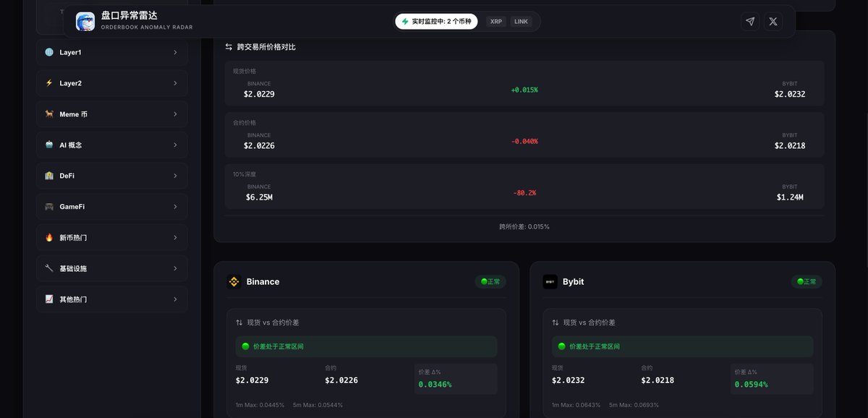Expand the 基础设施 category chevron
868x418 pixels.
click(x=175, y=268)
